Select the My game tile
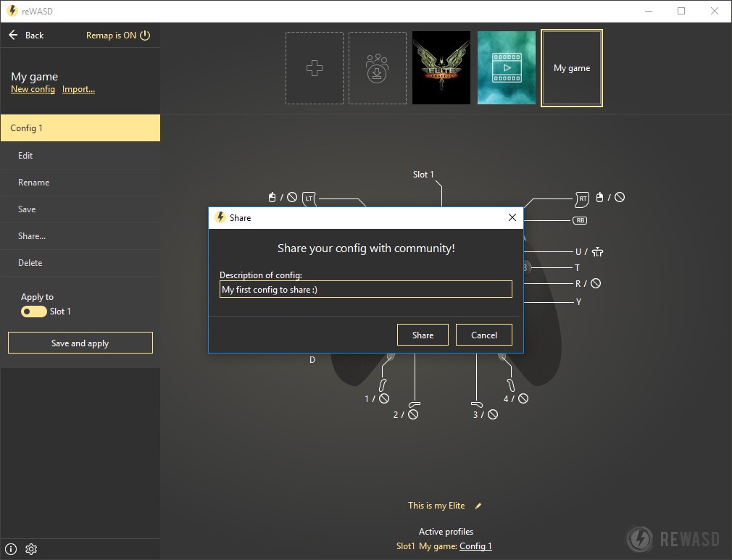 pos(572,68)
